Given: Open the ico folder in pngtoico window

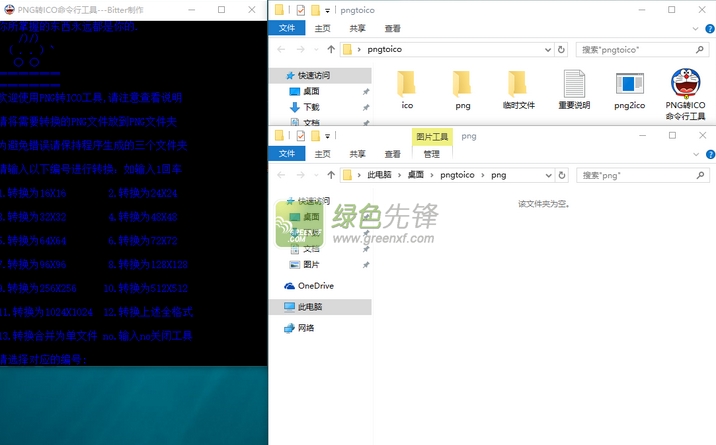Looking at the screenshot, I should (406, 90).
